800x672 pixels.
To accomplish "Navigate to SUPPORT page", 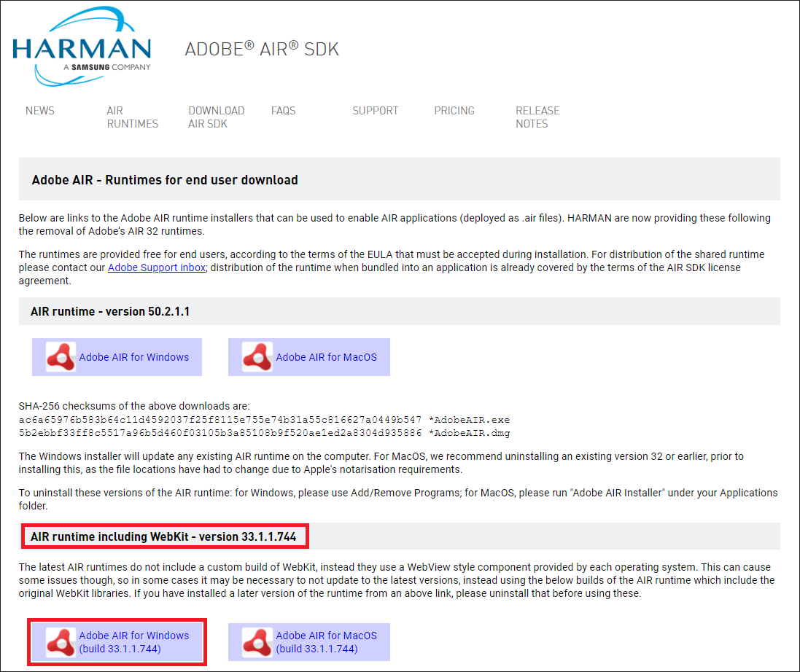I will pyautogui.click(x=375, y=111).
